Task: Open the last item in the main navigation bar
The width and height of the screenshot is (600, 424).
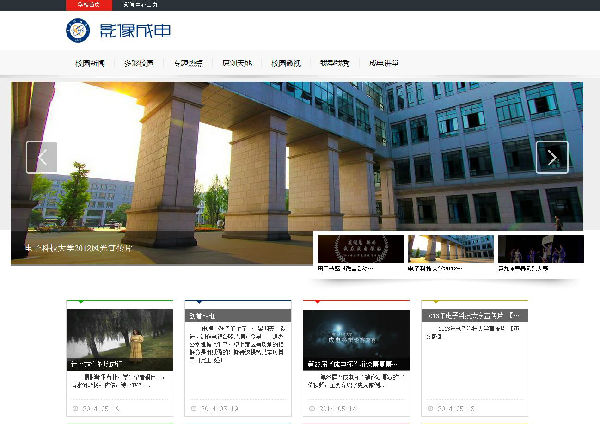Action: (x=384, y=64)
